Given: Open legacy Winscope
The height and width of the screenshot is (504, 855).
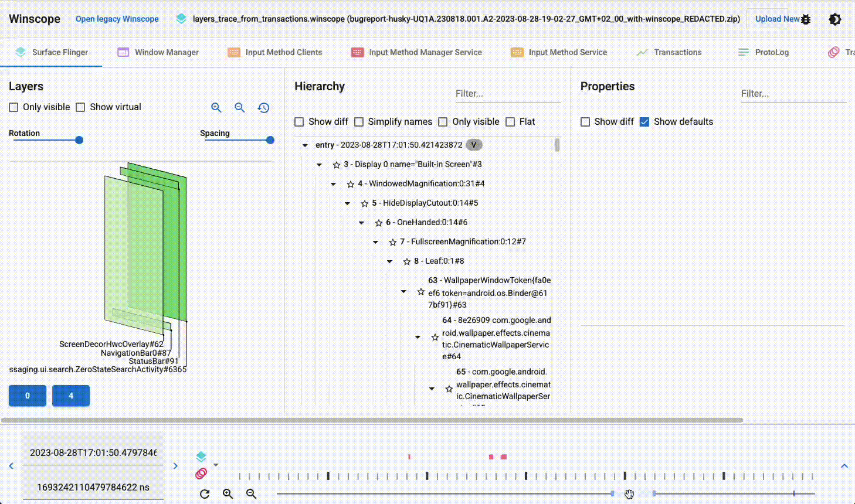Looking at the screenshot, I should [117, 19].
